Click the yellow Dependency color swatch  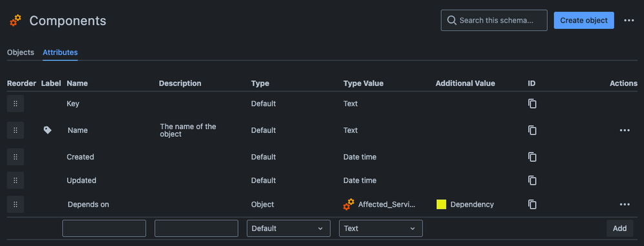tap(441, 205)
